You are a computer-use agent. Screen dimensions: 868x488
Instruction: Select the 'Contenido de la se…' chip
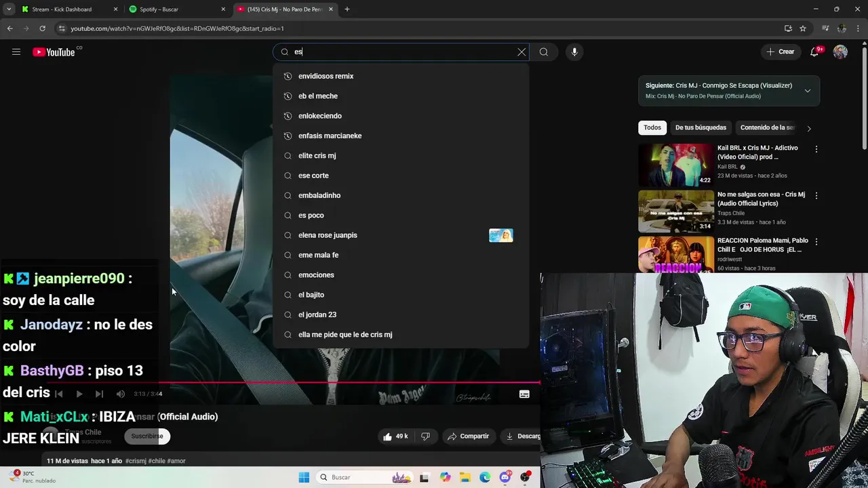[767, 127]
